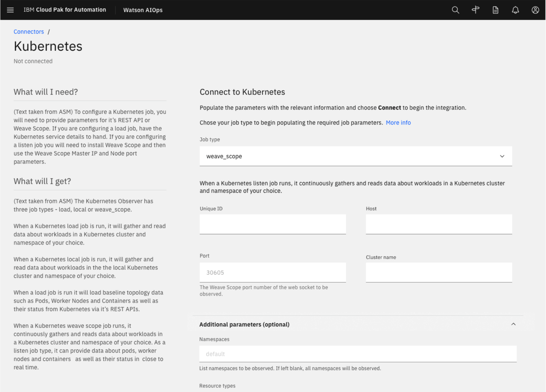Screen dimensions: 546x392
Task: Click the Kubernetes page heading
Action: click(48, 46)
